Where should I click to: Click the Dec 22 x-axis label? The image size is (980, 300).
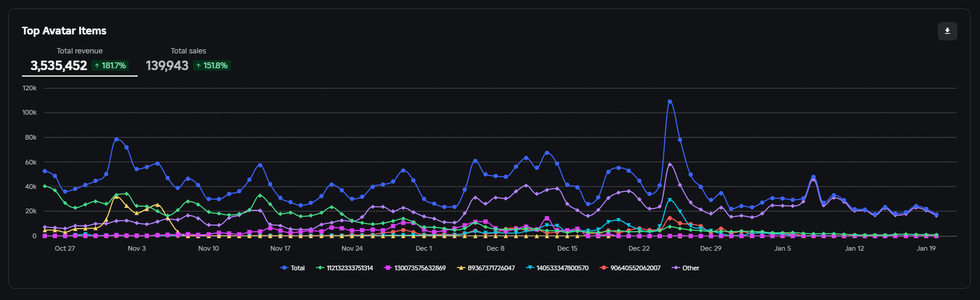pyautogui.click(x=639, y=248)
